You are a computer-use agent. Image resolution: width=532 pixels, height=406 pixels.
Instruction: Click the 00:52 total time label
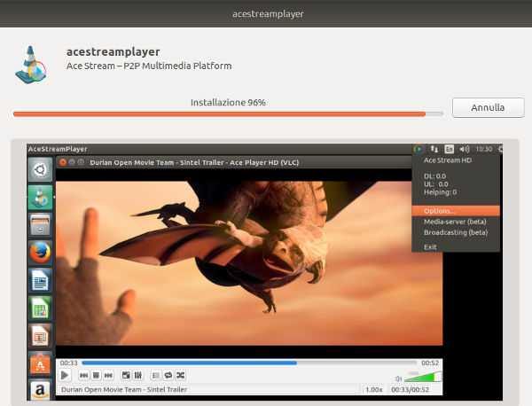[x=430, y=363]
